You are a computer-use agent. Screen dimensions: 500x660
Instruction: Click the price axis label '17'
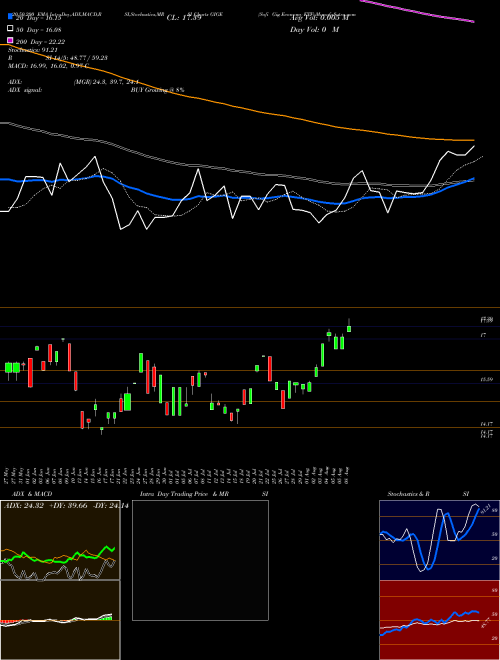[483, 335]
